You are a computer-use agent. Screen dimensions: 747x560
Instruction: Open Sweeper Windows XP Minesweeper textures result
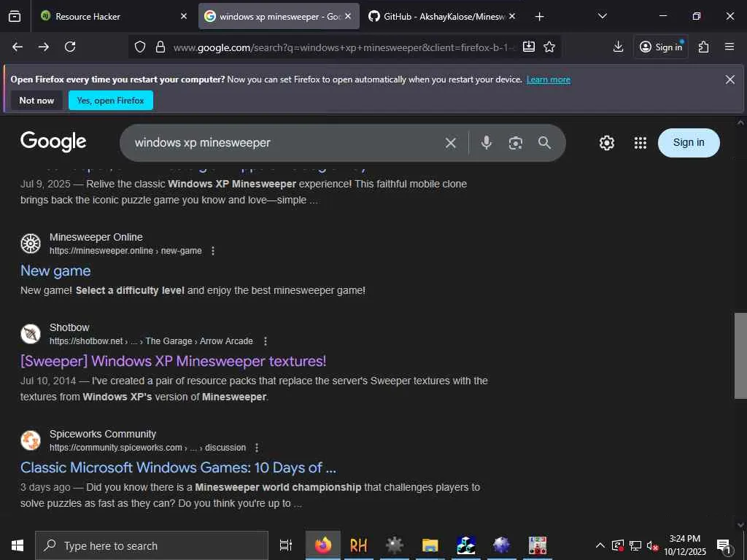click(174, 361)
